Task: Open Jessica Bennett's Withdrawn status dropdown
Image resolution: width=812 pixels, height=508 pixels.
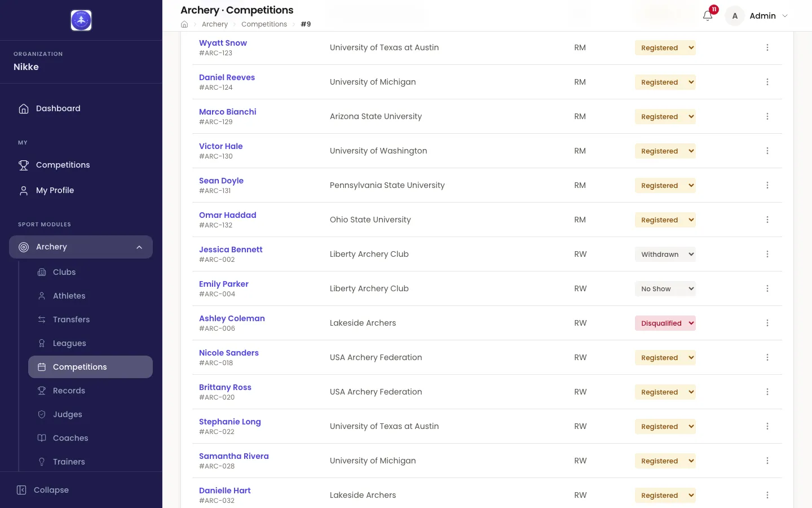Action: (x=665, y=255)
